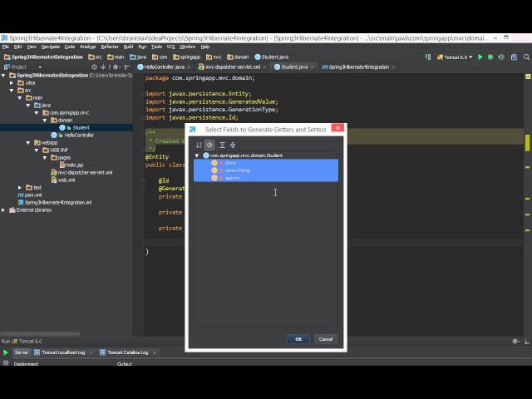The height and width of the screenshot is (399, 532).
Task: Open the Window menu
Action: click(187, 47)
